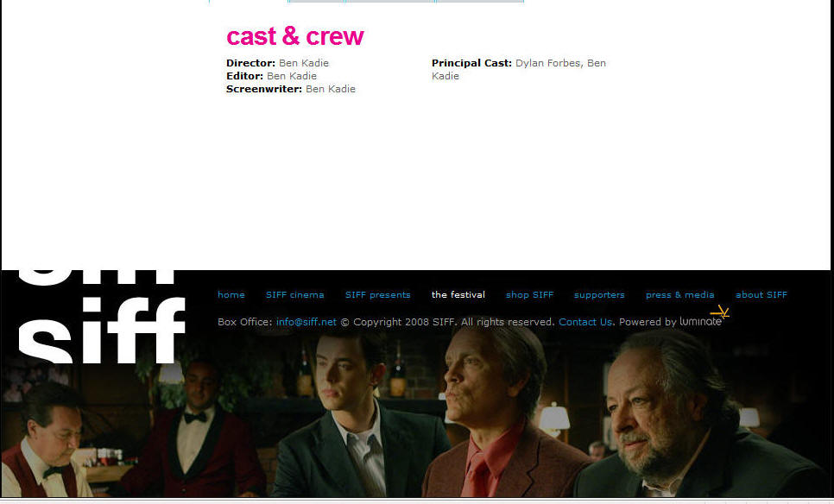Email the box office at info@siff.net

click(x=306, y=322)
